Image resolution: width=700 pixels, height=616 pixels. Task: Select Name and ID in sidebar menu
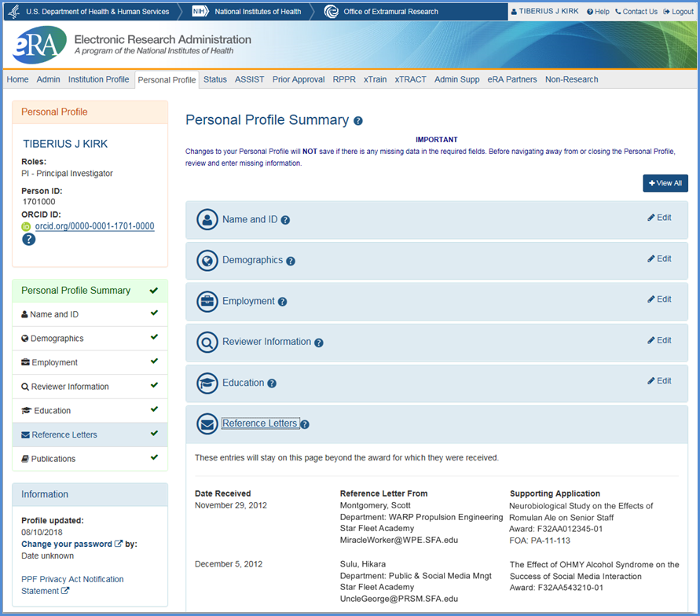[x=90, y=314]
